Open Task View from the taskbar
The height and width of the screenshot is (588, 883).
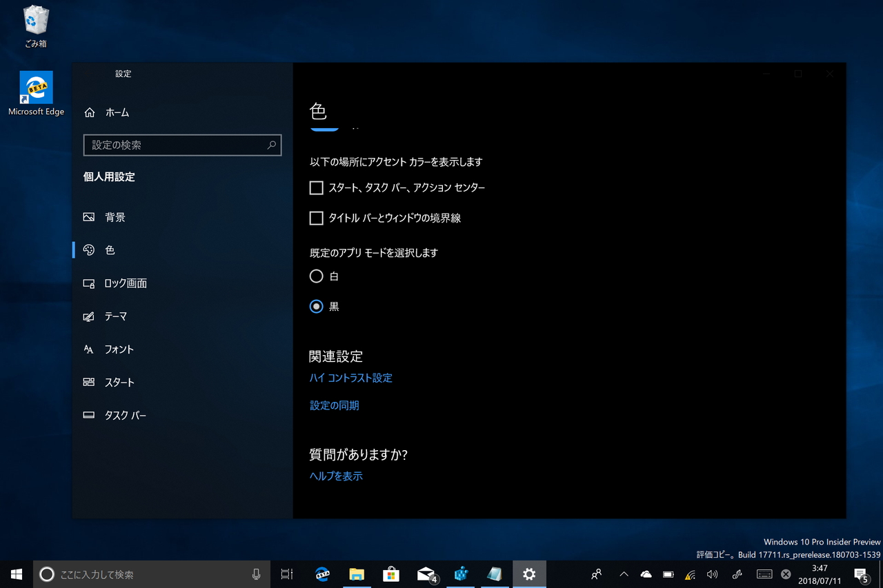click(287, 574)
